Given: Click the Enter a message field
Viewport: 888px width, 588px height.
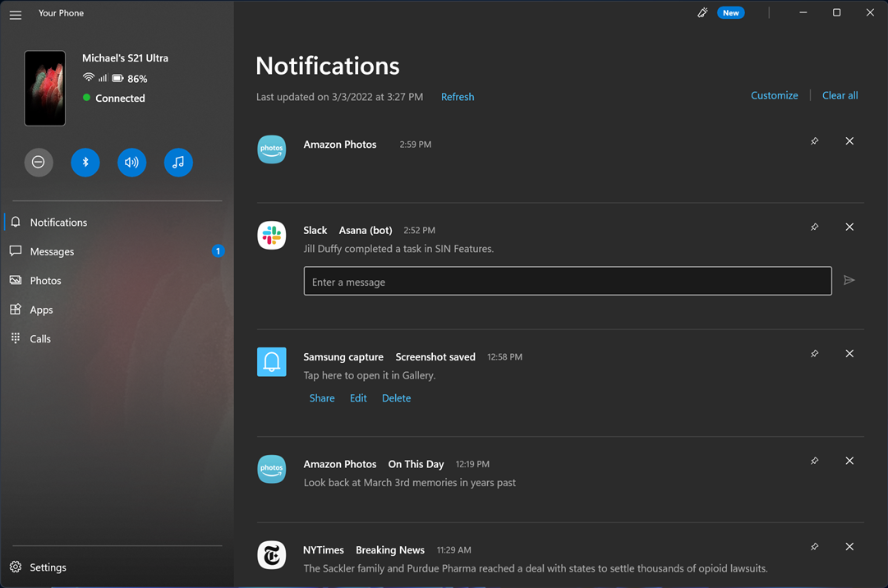Looking at the screenshot, I should [x=567, y=282].
